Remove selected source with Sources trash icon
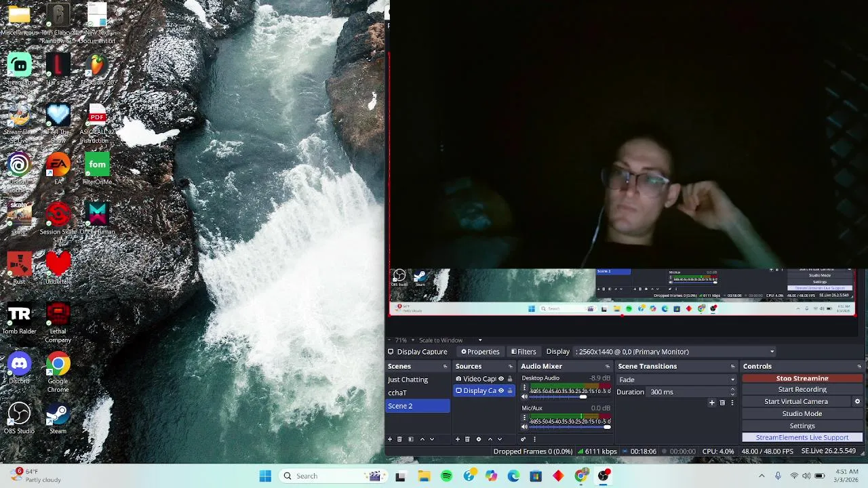868x488 pixels. [467, 439]
